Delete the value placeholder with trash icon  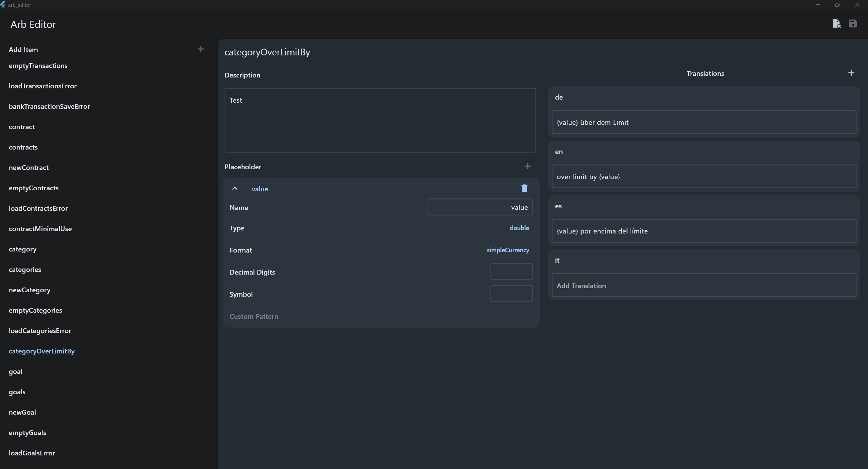(524, 189)
